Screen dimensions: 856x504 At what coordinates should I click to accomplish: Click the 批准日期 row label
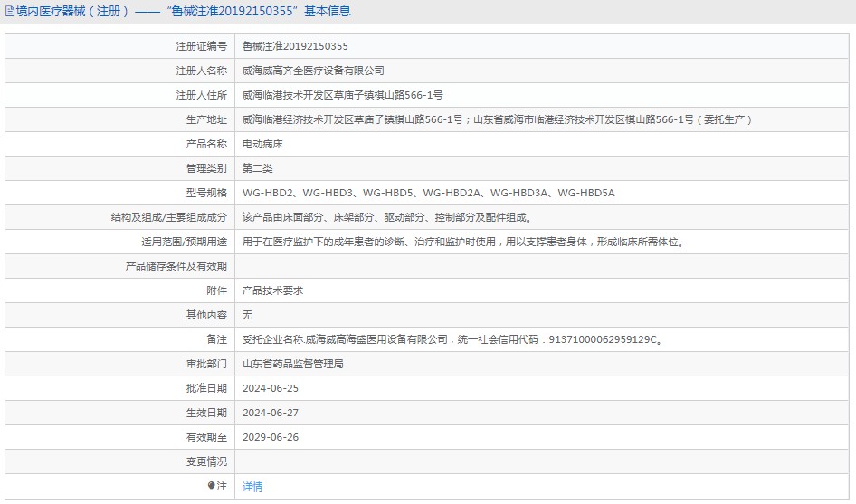(206, 389)
